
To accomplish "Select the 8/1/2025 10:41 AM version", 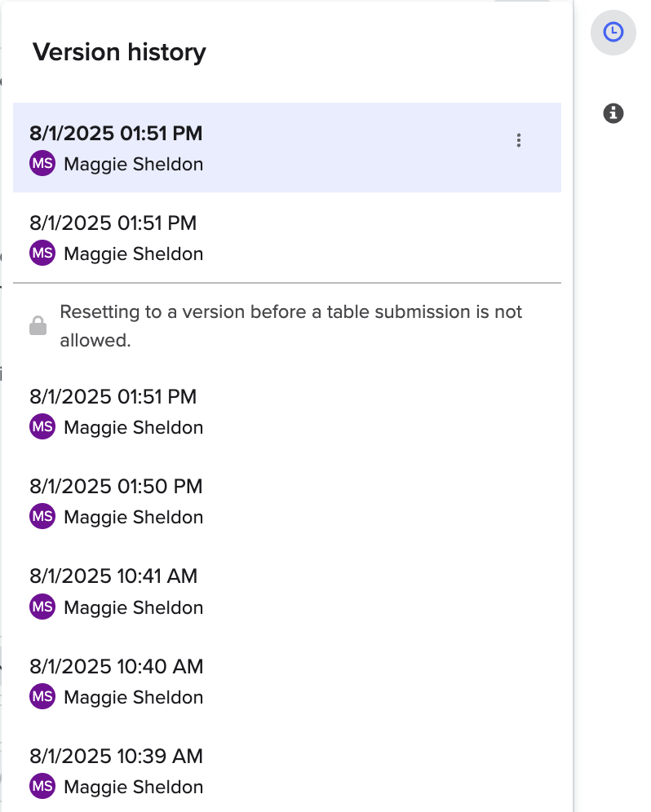I will 113,576.
